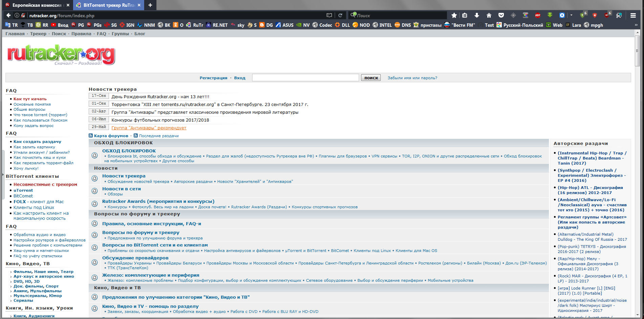Expand 'DVD, HD, 3D' category
Screen dimensions: 644x319
(x=26, y=281)
